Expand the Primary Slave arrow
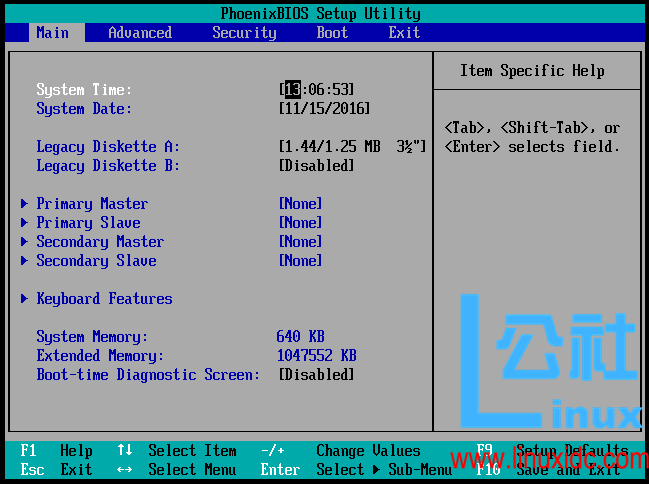649x484 pixels. coord(24,223)
